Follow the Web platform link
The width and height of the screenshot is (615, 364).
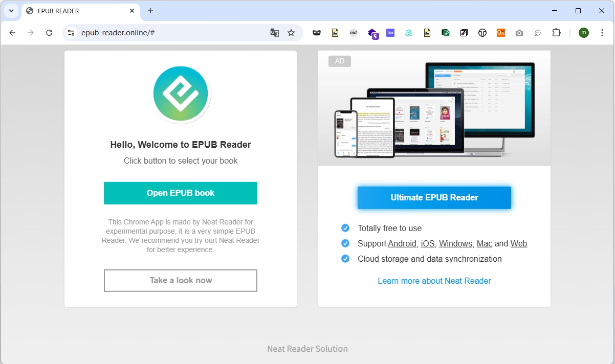tap(519, 244)
